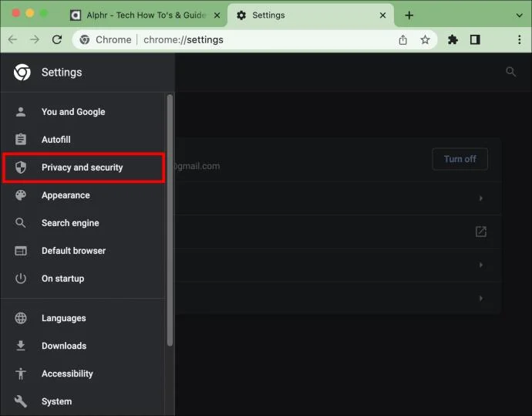Open Privacy and security settings
This screenshot has width=532, height=416.
point(82,167)
